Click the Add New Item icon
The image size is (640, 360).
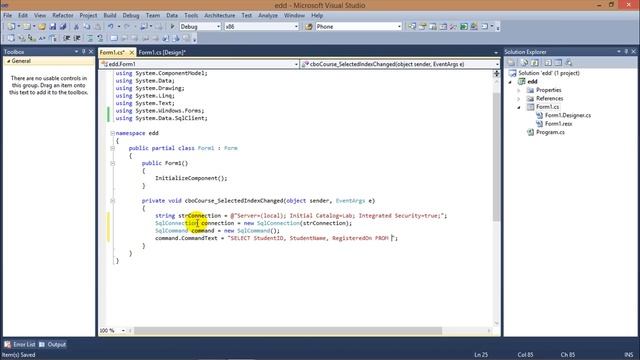tap(27, 27)
